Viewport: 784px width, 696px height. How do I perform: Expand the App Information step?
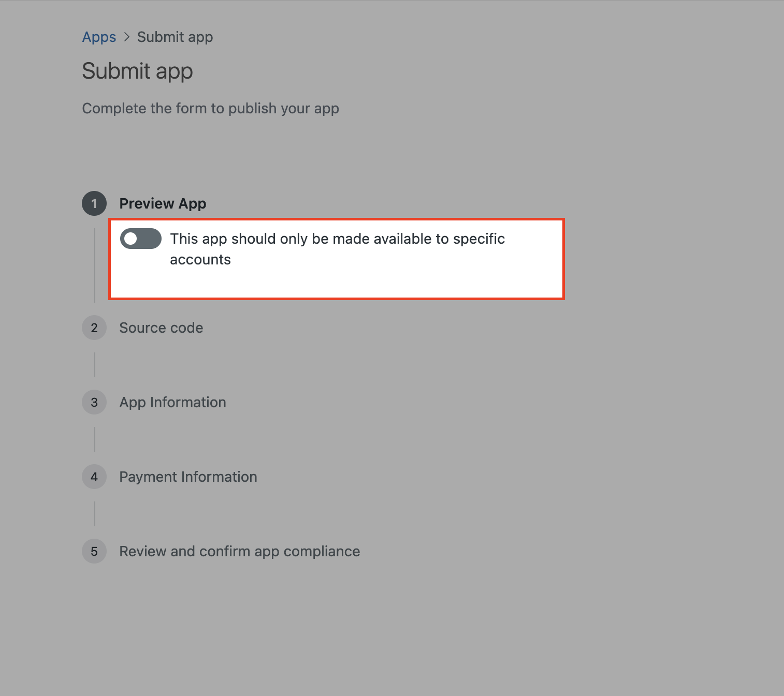click(172, 402)
